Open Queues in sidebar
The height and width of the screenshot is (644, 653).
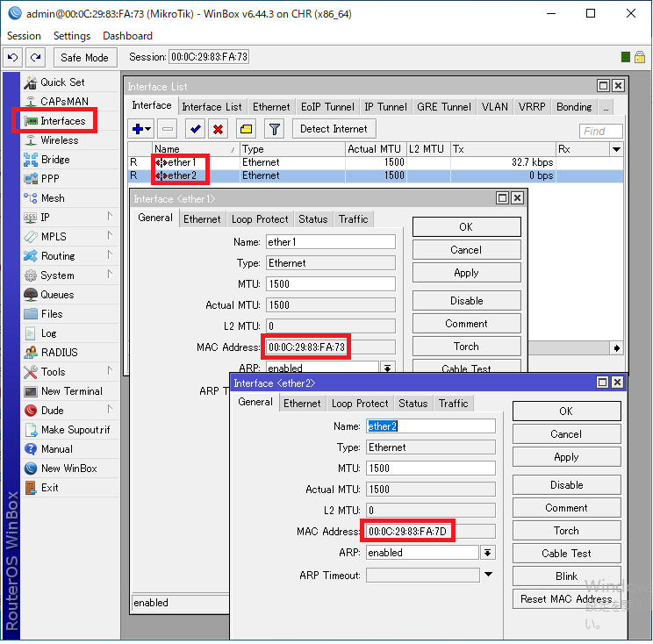57,295
